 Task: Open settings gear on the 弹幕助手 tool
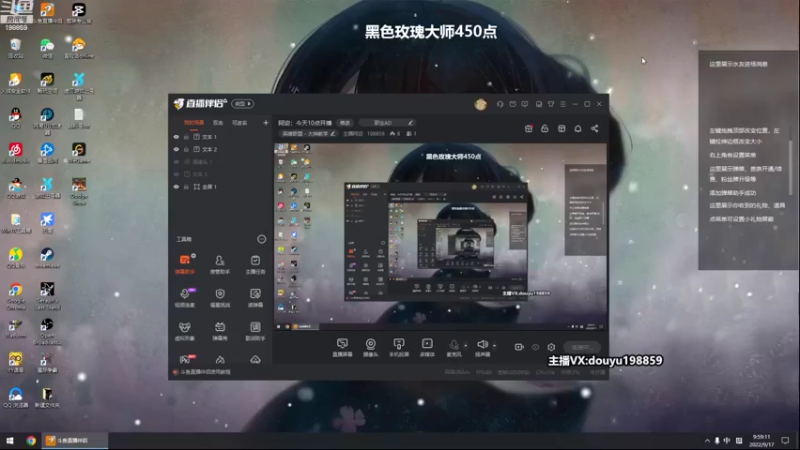[193, 256]
